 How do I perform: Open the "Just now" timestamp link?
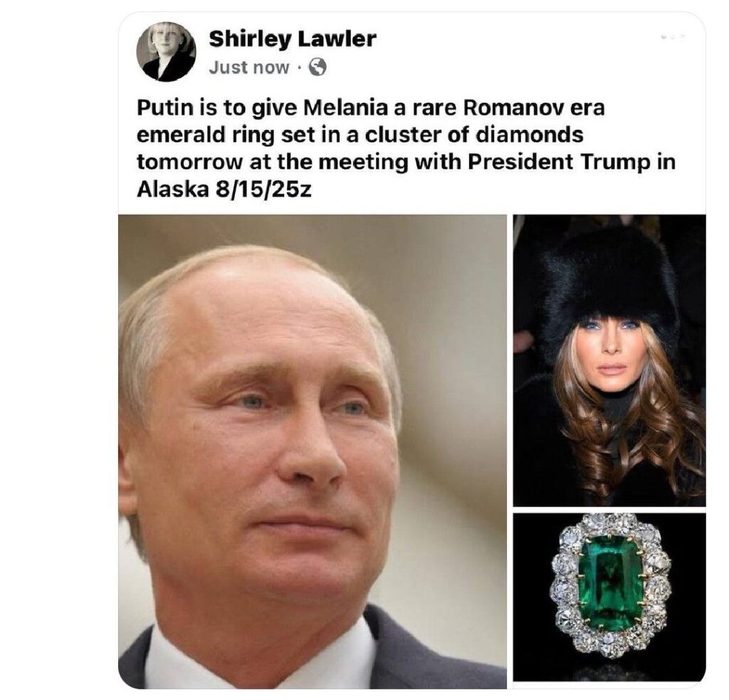[x=248, y=68]
